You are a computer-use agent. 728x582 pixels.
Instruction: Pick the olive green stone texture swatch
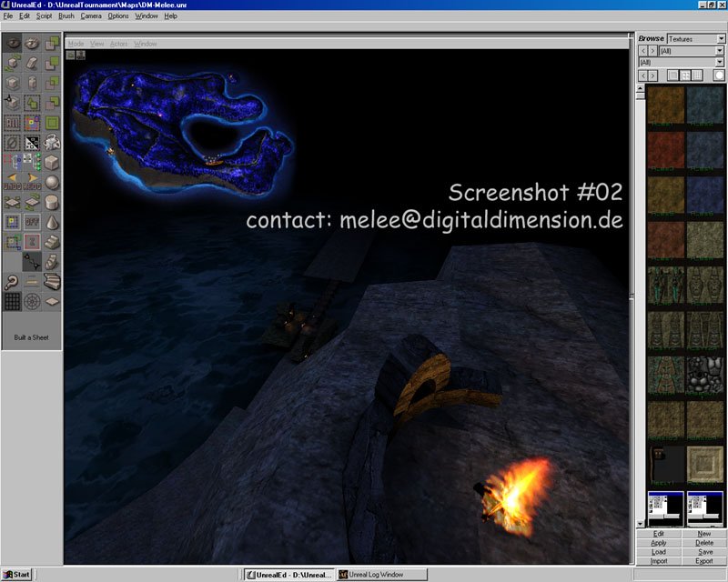[x=704, y=239]
